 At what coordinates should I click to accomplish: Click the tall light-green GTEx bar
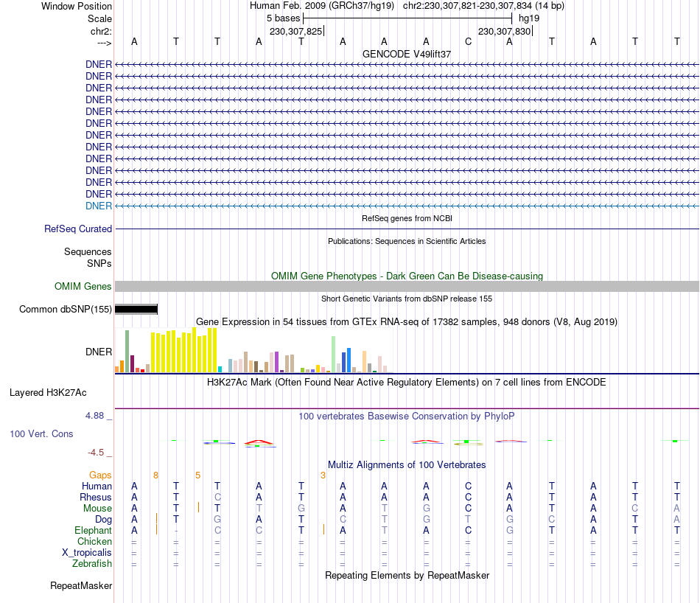click(333, 354)
